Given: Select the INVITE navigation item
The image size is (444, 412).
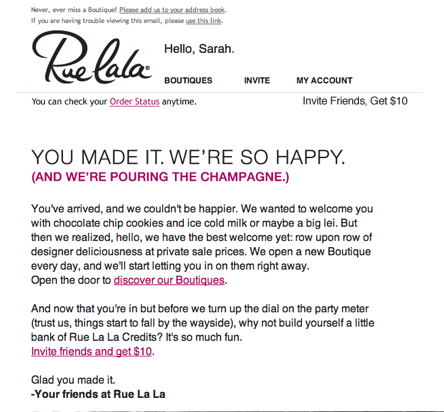Looking at the screenshot, I should [257, 80].
